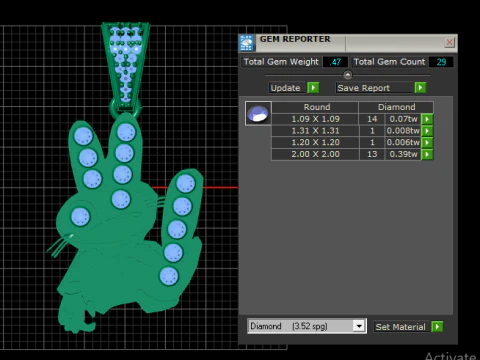Click green arrow on the 0.006tw row

point(427,142)
